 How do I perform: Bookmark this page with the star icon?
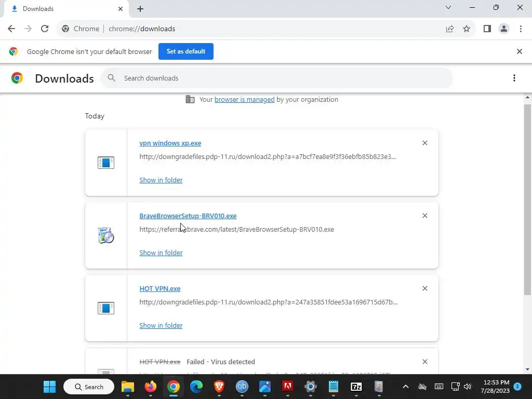(x=467, y=29)
